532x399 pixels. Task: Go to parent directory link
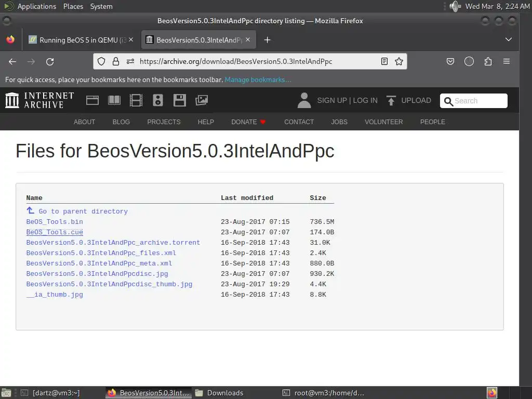pos(77,211)
